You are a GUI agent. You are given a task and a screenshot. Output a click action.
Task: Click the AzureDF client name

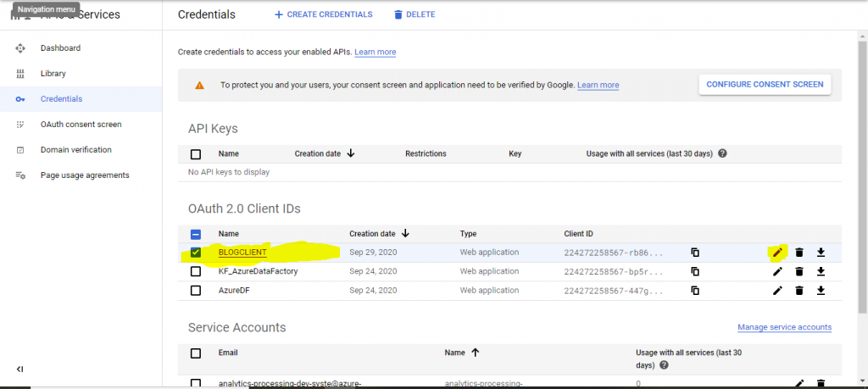coord(234,291)
